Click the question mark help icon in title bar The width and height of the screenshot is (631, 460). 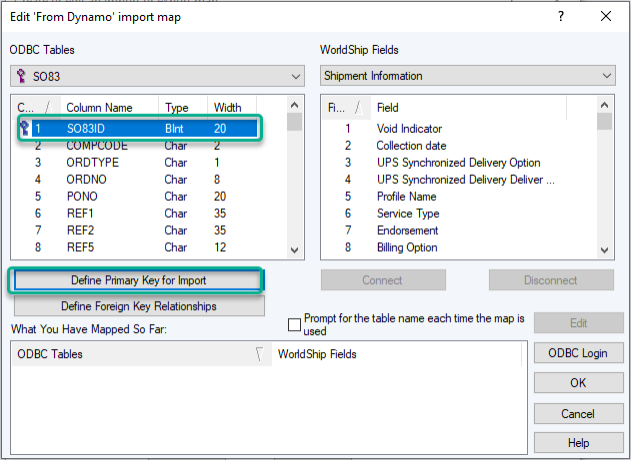(x=561, y=17)
